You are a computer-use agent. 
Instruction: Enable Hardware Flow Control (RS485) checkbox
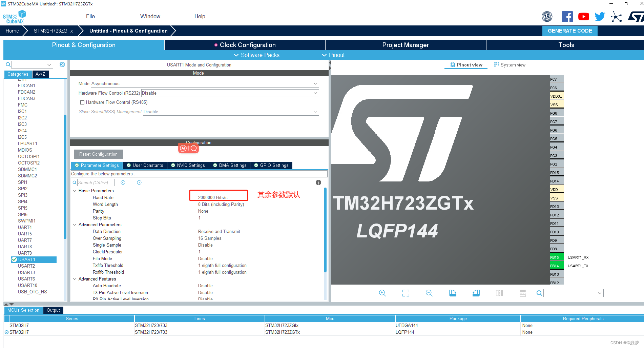[82, 102]
